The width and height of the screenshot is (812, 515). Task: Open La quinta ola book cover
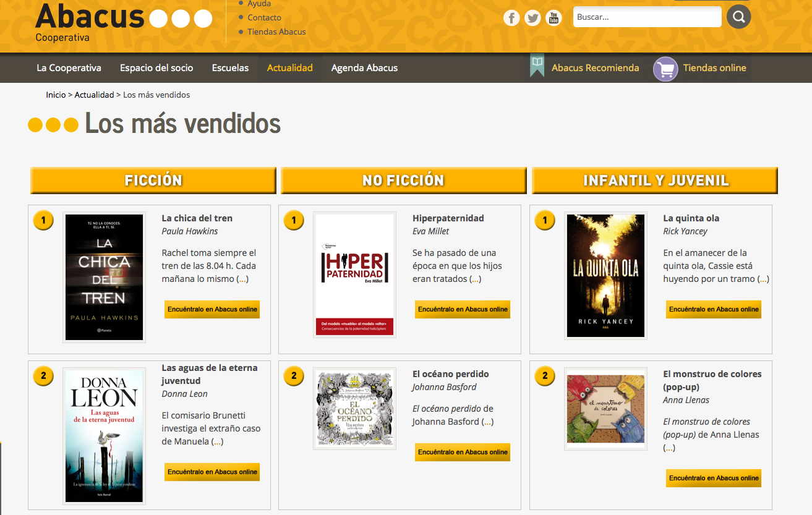pyautogui.click(x=605, y=276)
